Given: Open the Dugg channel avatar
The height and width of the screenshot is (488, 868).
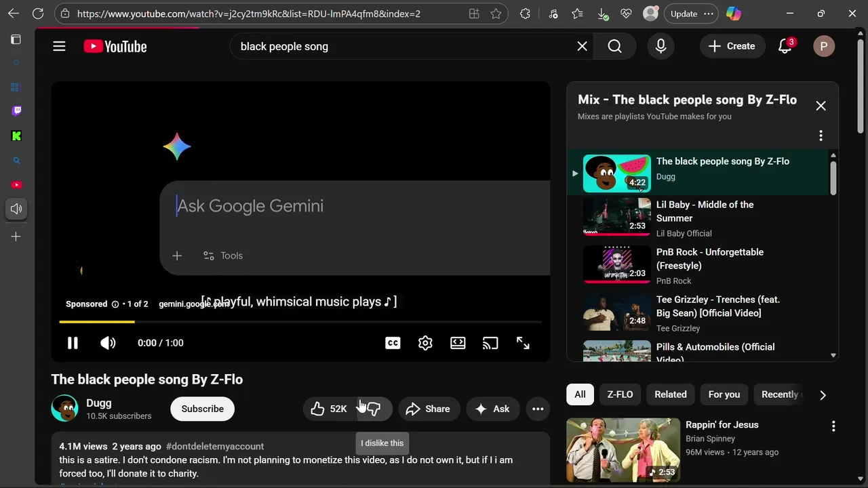Looking at the screenshot, I should pyautogui.click(x=64, y=408).
